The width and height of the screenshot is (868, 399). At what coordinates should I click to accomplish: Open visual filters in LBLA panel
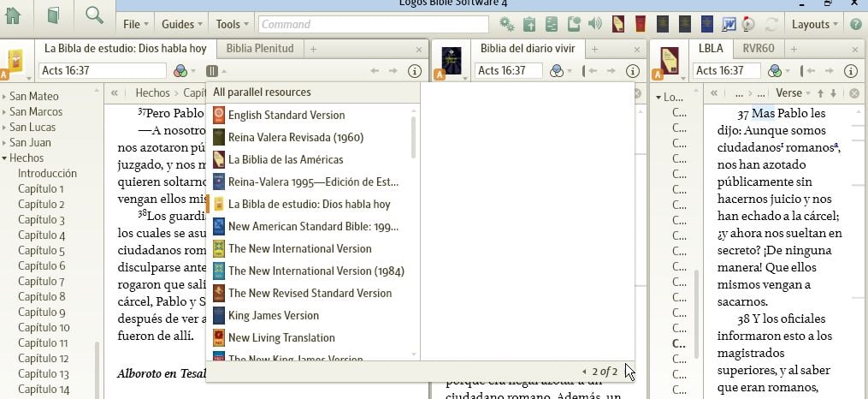tap(775, 71)
